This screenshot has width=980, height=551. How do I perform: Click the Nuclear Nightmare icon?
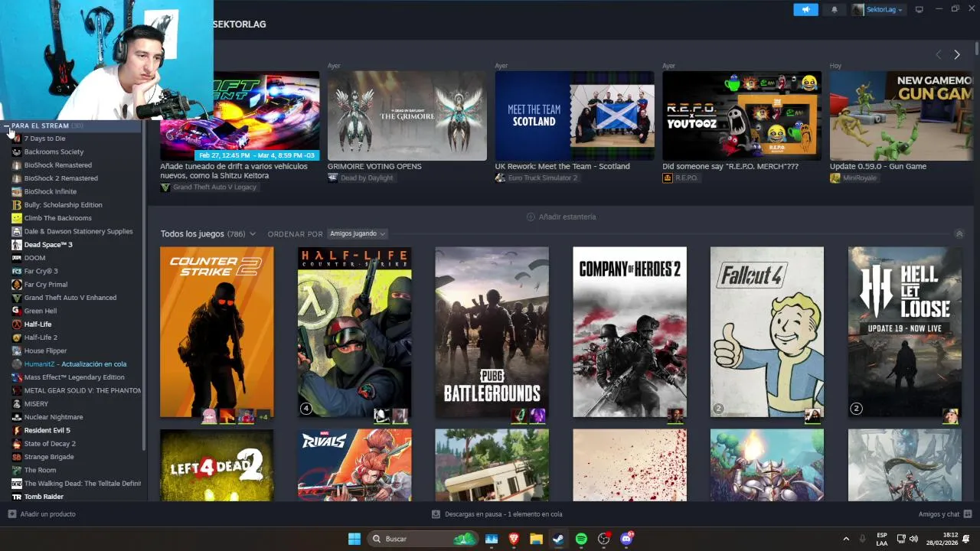(x=17, y=417)
